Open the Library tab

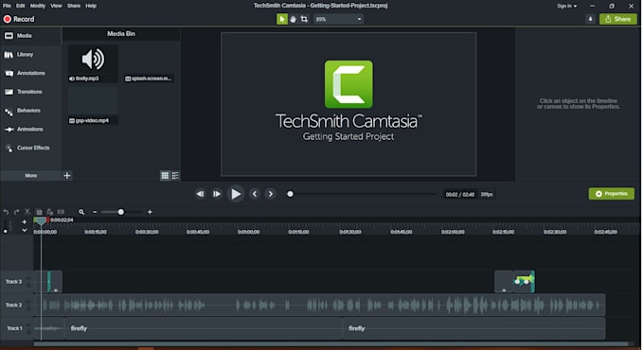31,55
